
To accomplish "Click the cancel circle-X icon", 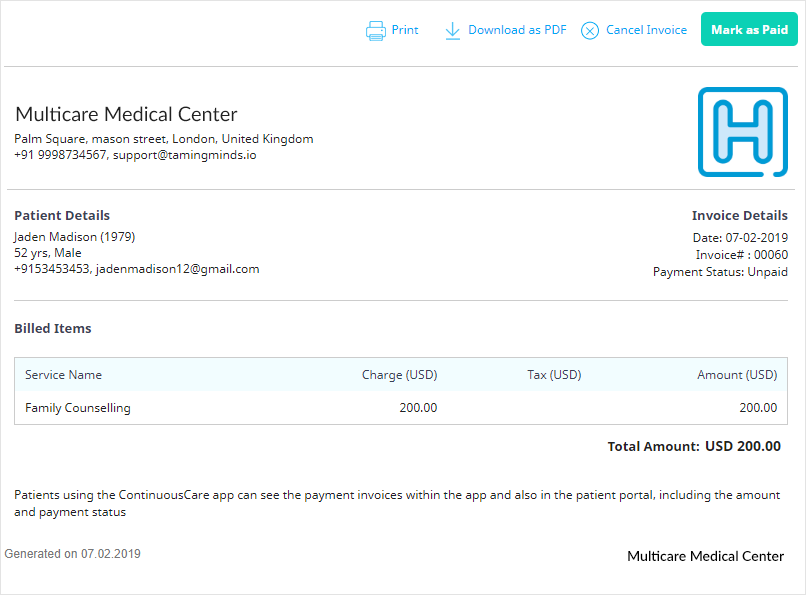I will click(590, 31).
